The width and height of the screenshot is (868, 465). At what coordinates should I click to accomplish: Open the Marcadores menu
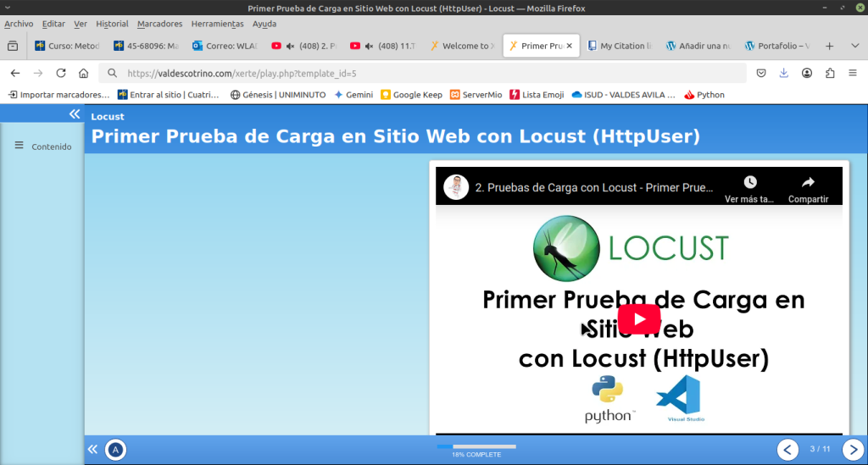pyautogui.click(x=159, y=24)
